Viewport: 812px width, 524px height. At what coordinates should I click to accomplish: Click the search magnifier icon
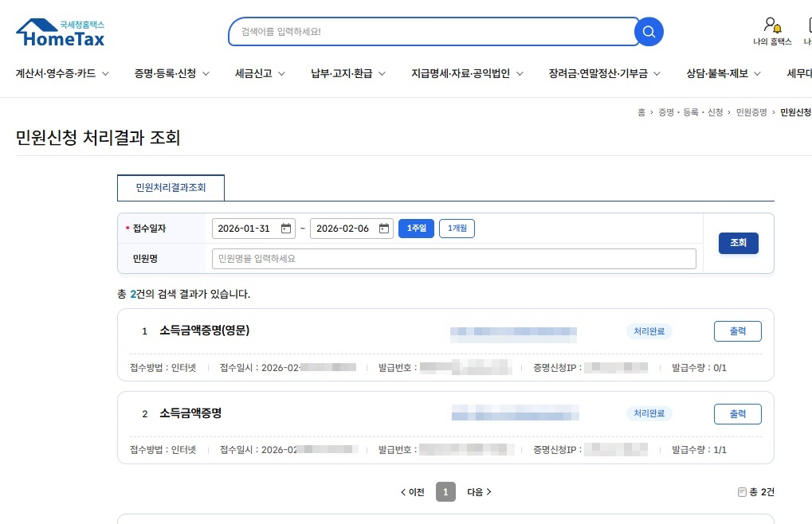tap(648, 31)
